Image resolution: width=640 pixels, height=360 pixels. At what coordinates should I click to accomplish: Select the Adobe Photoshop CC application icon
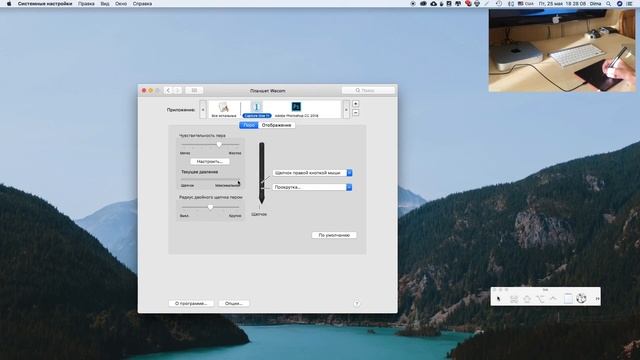pyautogui.click(x=296, y=107)
